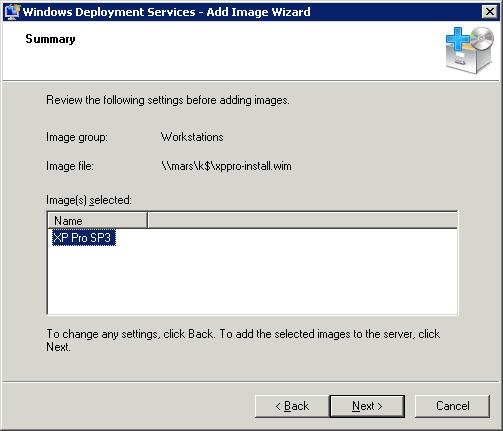503x431 pixels.
Task: Click the \\mars\k$\xppro-install.wim file path
Action: tap(226, 166)
